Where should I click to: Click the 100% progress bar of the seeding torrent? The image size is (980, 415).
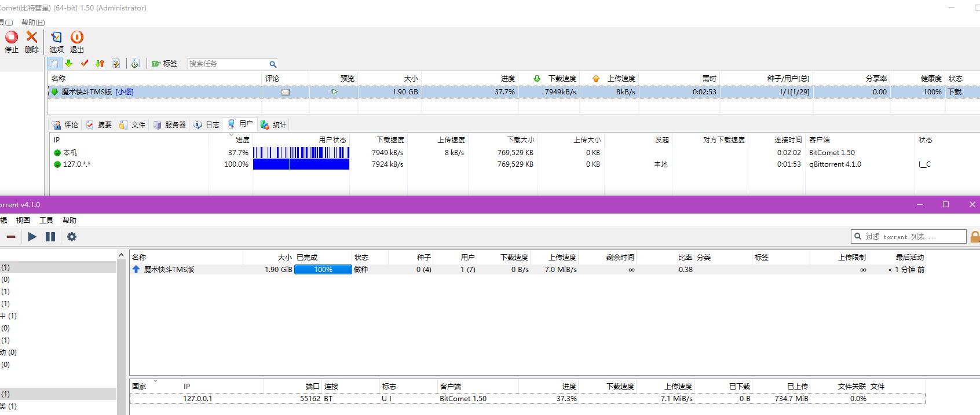[323, 270]
